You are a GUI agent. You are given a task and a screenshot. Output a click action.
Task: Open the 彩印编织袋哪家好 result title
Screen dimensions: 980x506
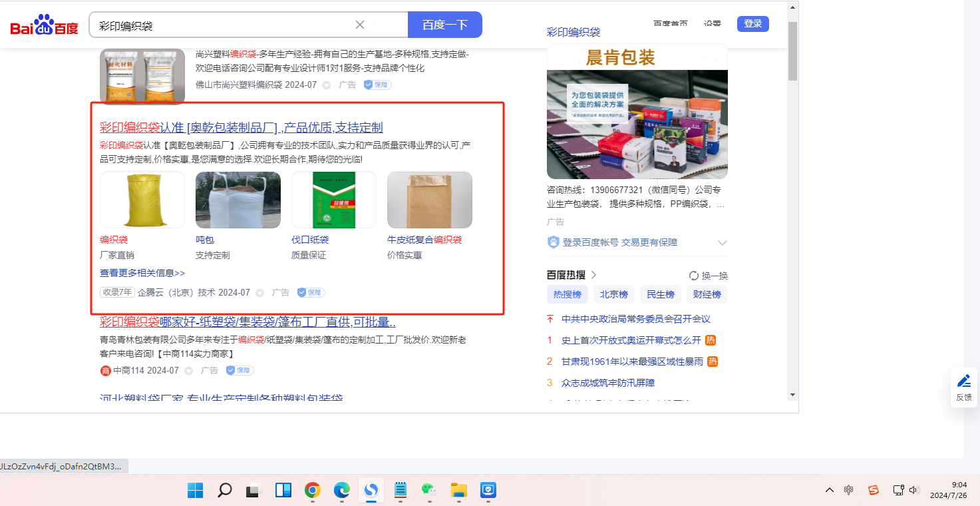[x=247, y=322]
